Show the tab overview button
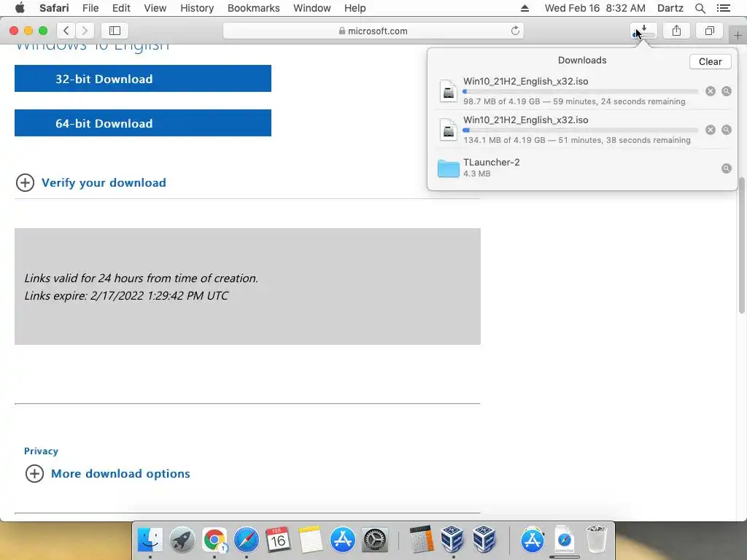The height and width of the screenshot is (560, 747). 709,31
